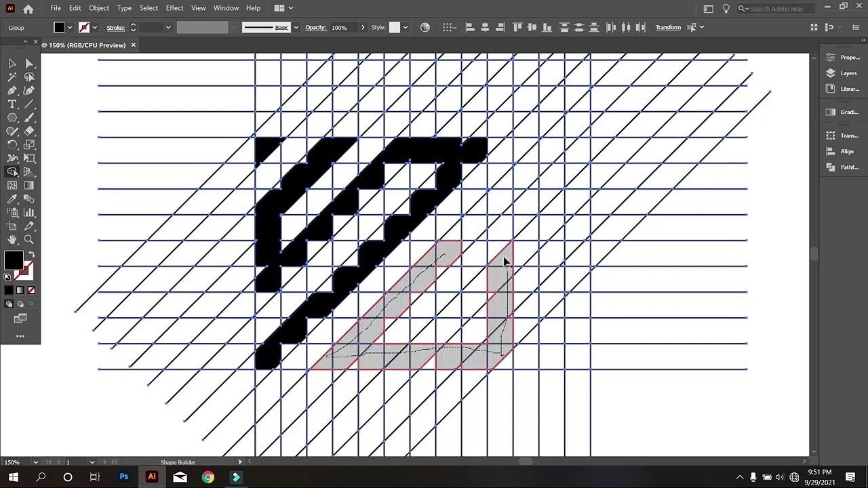Screen dimensions: 868x488
Task: Select the Paintbrush tool
Action: pos(29,117)
